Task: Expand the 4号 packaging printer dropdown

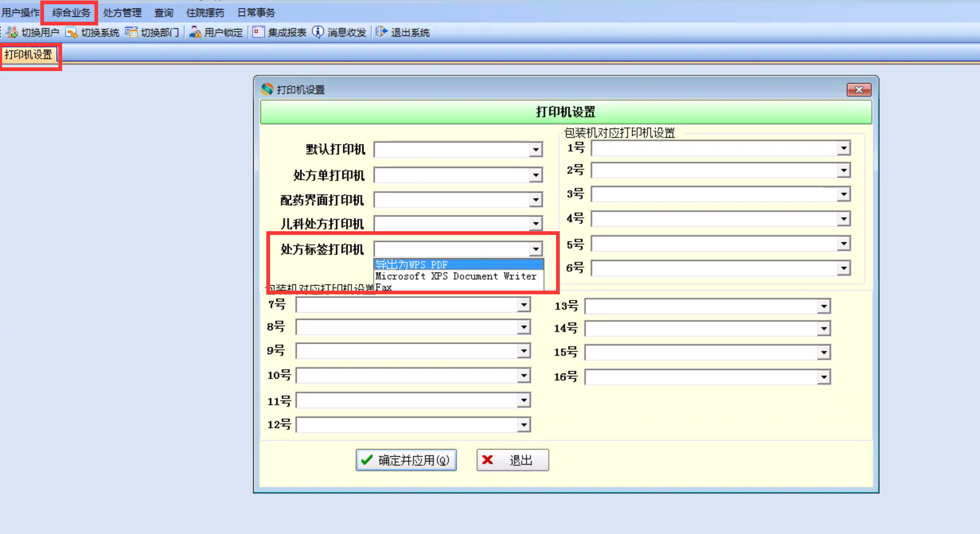Action: (844, 219)
